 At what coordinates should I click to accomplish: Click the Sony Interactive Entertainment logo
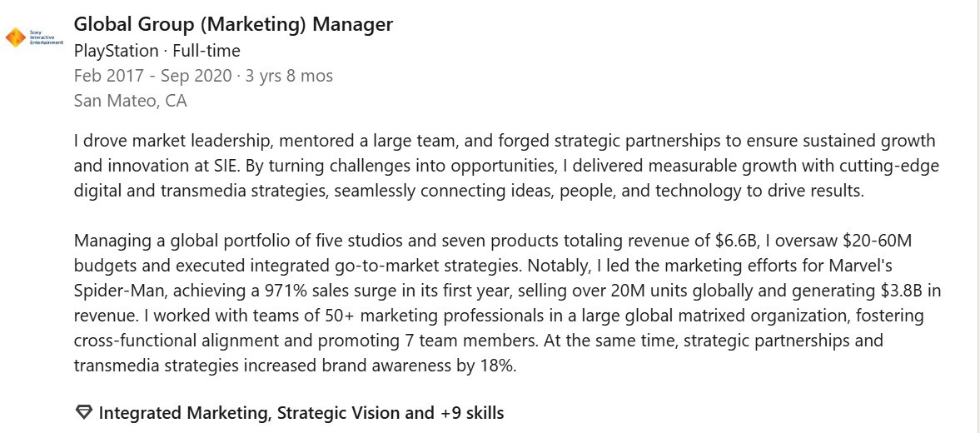pos(34,37)
